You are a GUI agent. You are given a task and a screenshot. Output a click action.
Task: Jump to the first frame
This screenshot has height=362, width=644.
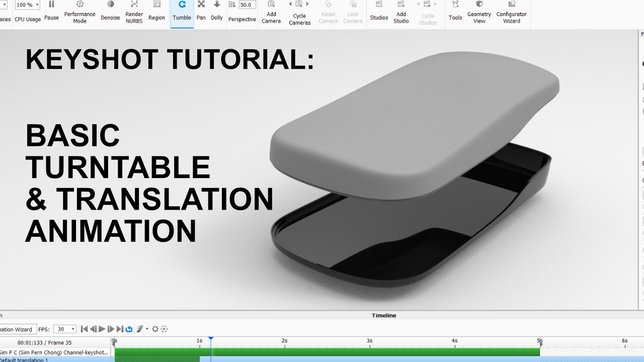[x=84, y=329]
